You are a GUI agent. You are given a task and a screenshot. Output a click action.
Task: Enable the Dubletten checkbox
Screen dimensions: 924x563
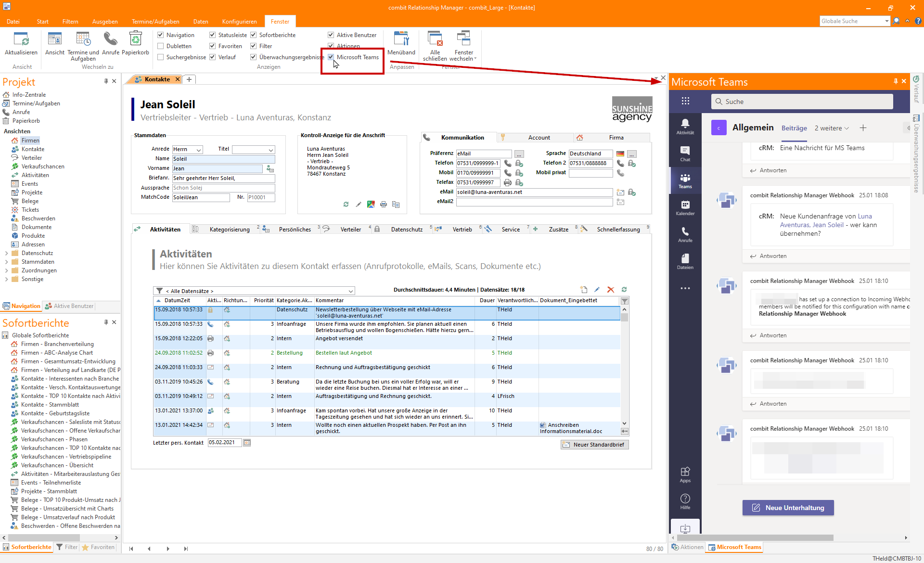tap(161, 46)
